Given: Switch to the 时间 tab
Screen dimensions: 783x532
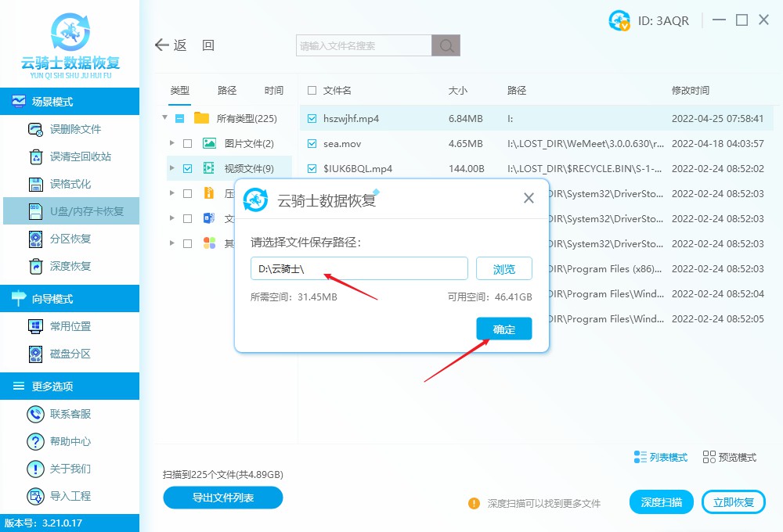Looking at the screenshot, I should tap(273, 90).
